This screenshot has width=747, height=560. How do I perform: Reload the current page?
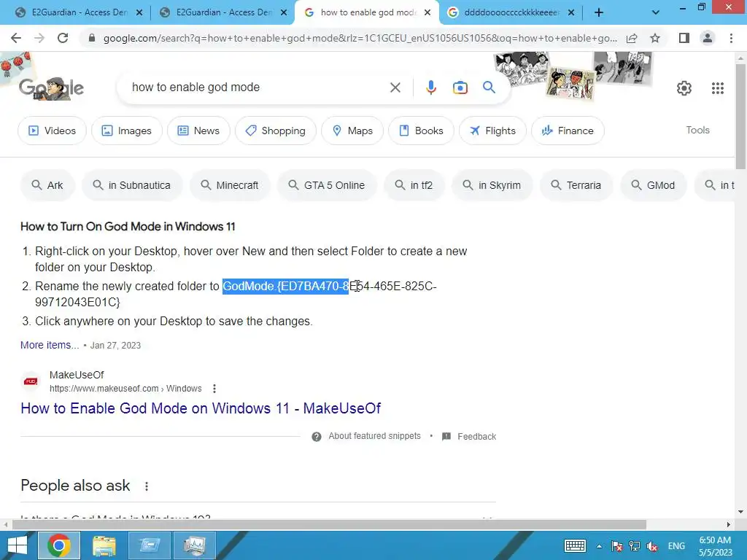click(63, 38)
